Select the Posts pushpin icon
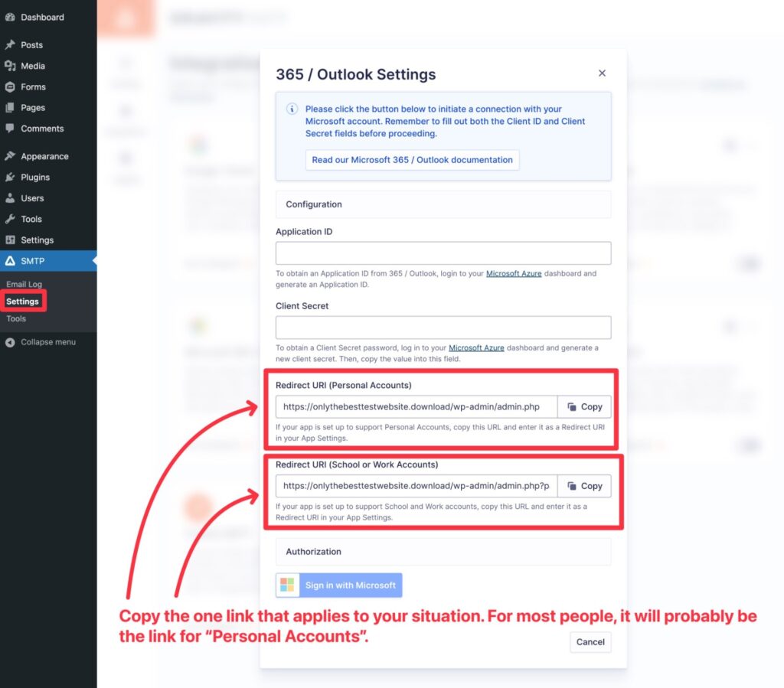The image size is (784, 688). 11,44
